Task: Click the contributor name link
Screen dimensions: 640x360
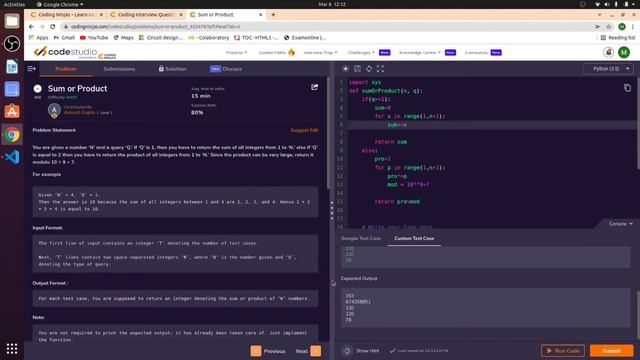Action: pos(79,112)
